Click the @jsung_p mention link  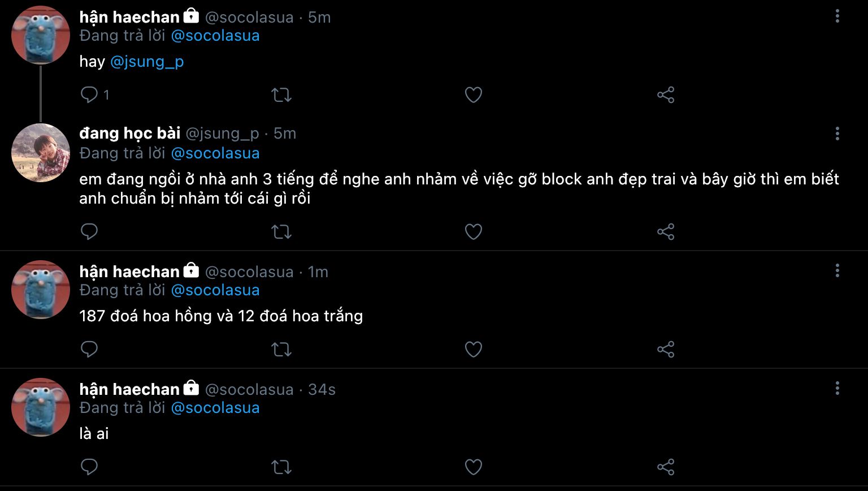(x=147, y=62)
